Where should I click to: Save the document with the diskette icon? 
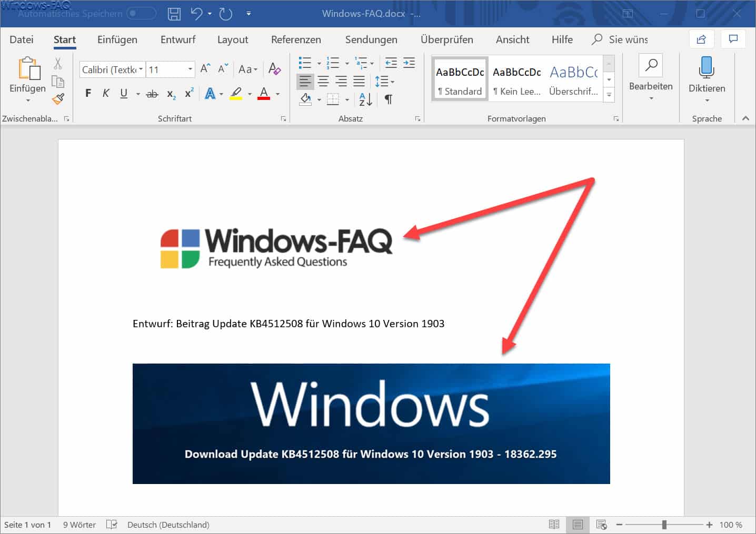174,14
